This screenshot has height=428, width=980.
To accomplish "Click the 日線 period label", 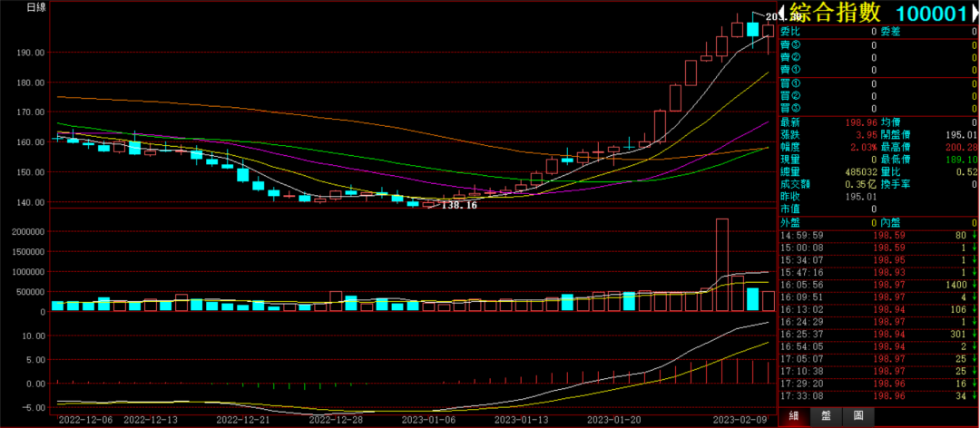I will 37,7.
